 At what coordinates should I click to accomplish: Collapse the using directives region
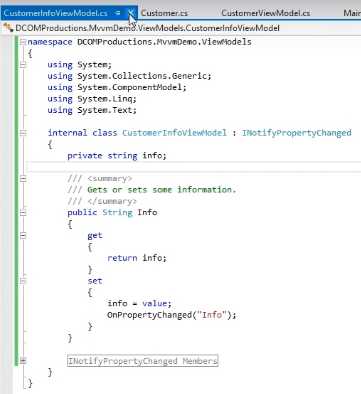tap(23, 65)
